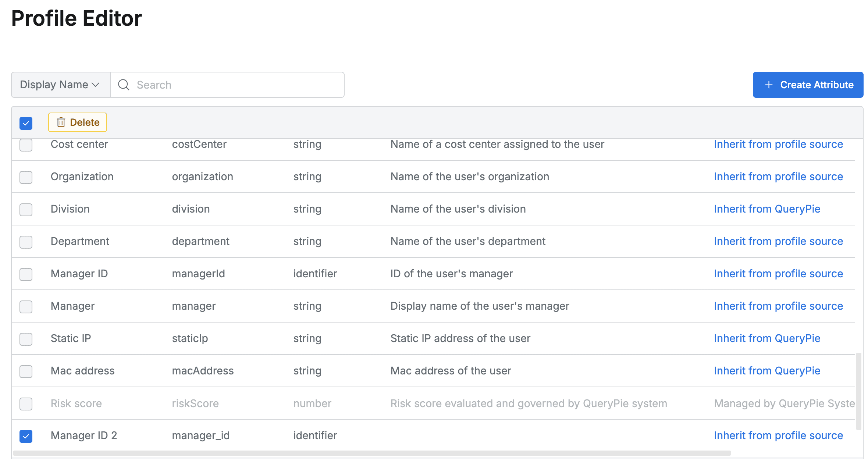The height and width of the screenshot is (459, 868).
Task: Open the Display Name filter dropdown
Action: click(x=59, y=85)
